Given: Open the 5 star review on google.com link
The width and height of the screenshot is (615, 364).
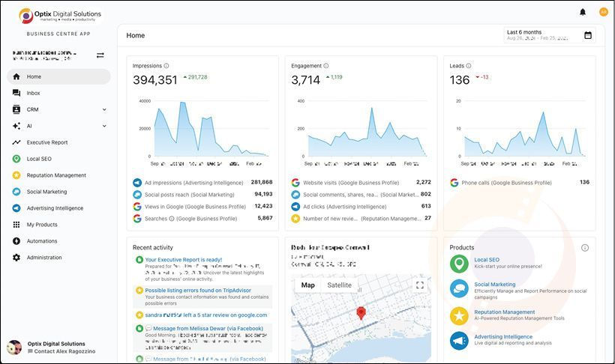Looking at the screenshot, I should point(206,315).
